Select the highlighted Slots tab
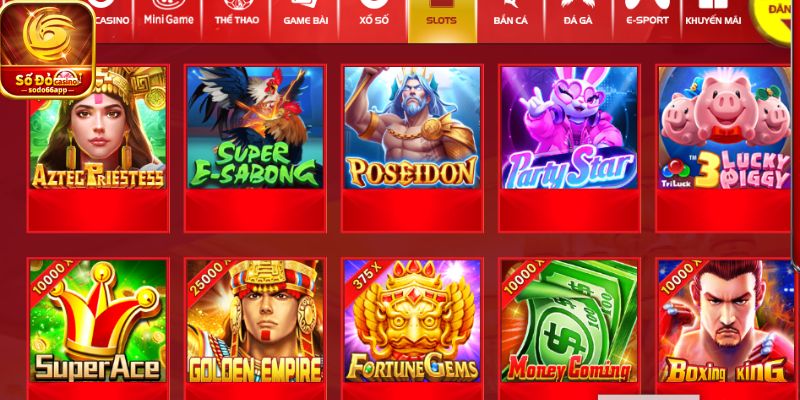Screen dimensions: 800x400 click(442, 20)
